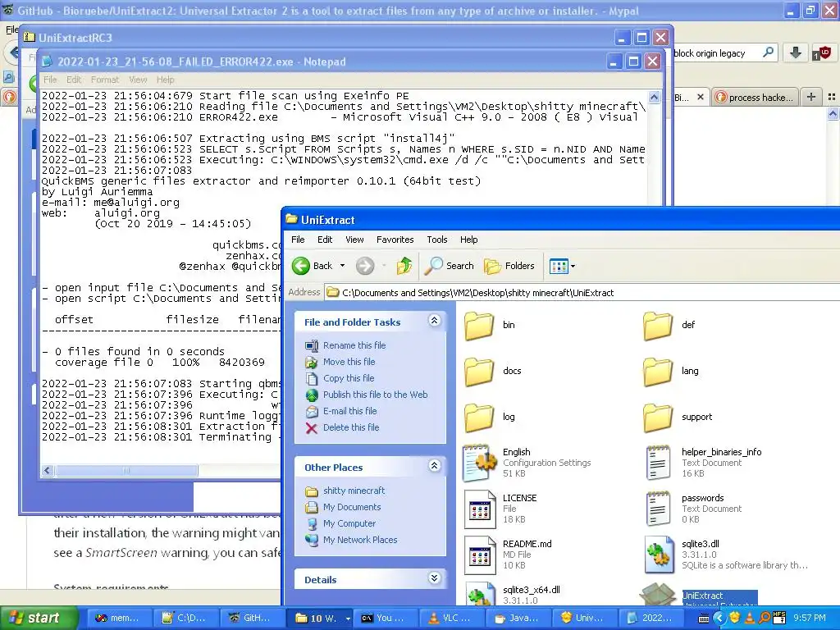Screen dimensions: 840x630
Task: Click the Forward arrow in UniExtract explorer
Action: (x=365, y=266)
